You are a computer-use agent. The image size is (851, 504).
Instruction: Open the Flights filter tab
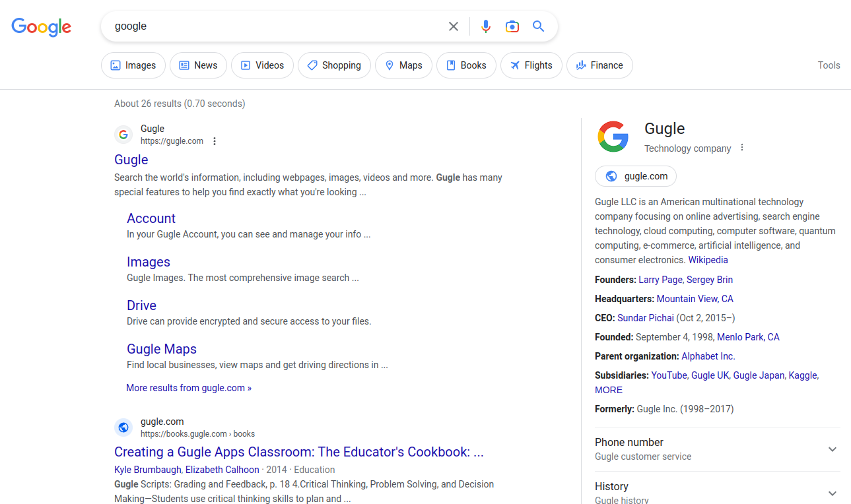click(531, 65)
